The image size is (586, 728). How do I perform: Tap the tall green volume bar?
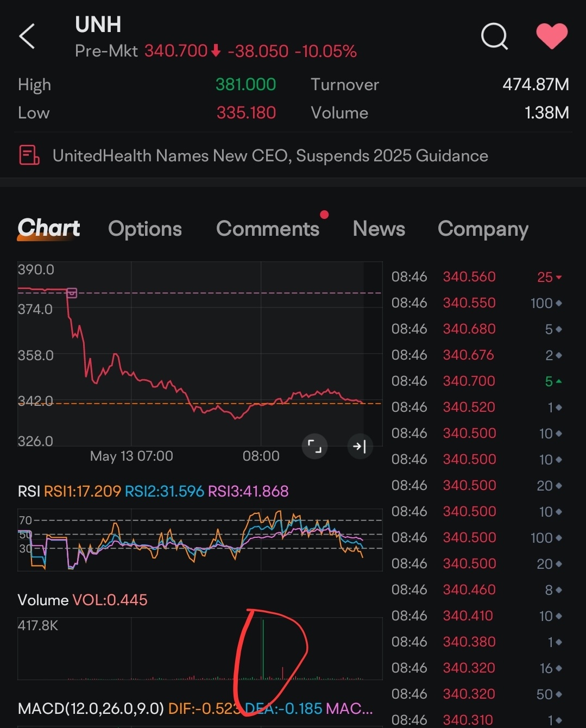(263, 649)
